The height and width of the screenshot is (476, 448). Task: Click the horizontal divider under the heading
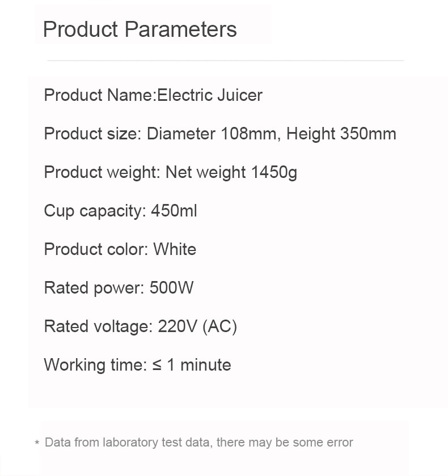click(225, 61)
